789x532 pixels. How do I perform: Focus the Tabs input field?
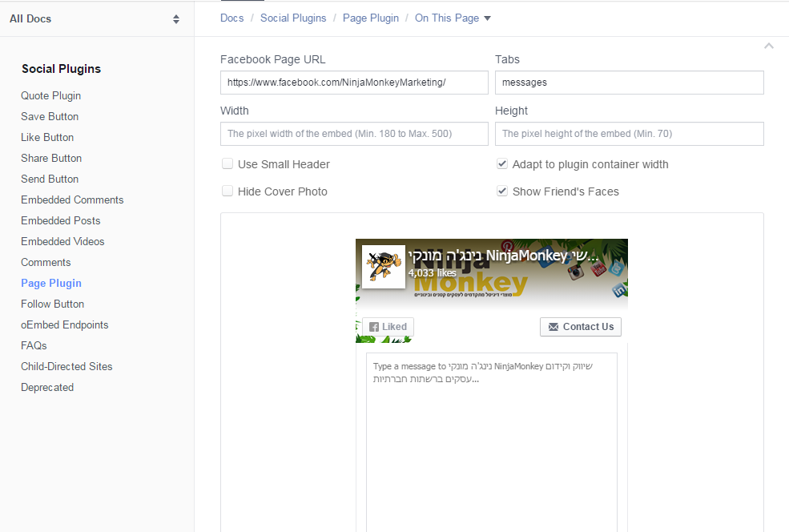(629, 83)
